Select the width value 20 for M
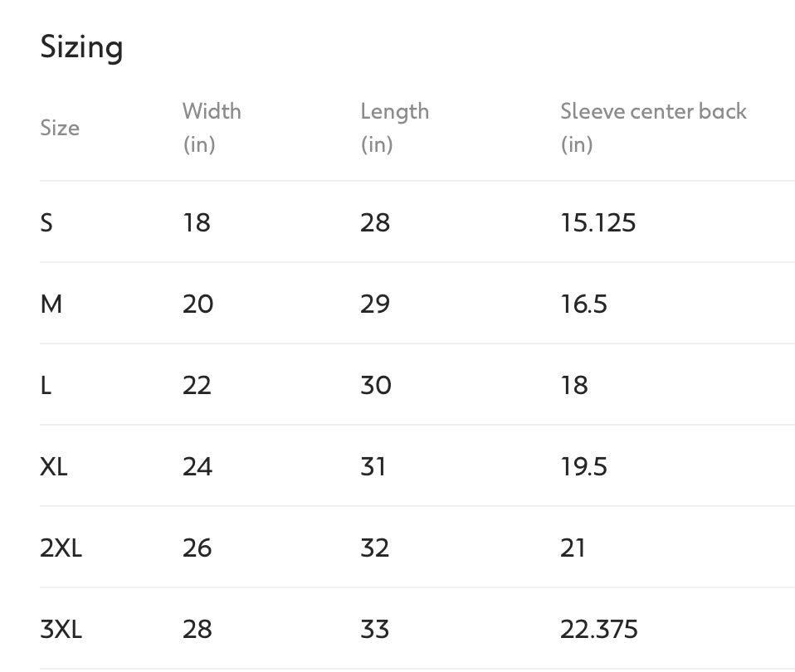Image resolution: width=795 pixels, height=672 pixels. pos(198,304)
